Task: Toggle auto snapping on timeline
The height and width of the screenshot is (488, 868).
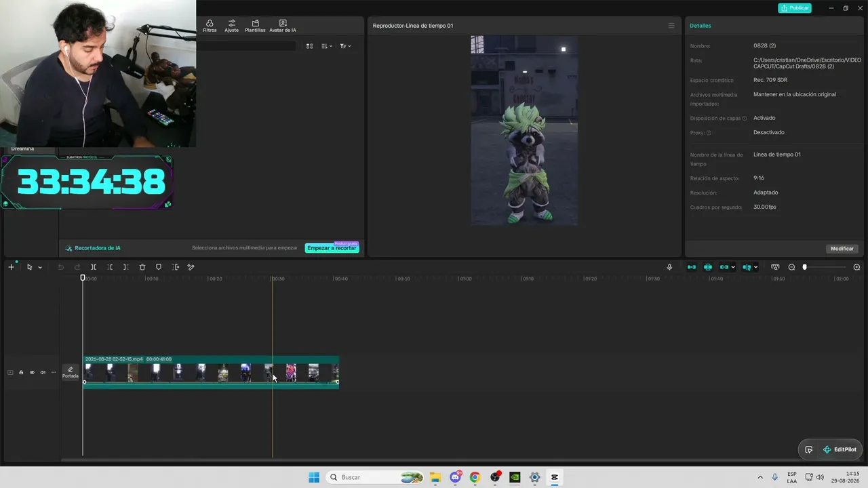Action: pyautogui.click(x=708, y=267)
